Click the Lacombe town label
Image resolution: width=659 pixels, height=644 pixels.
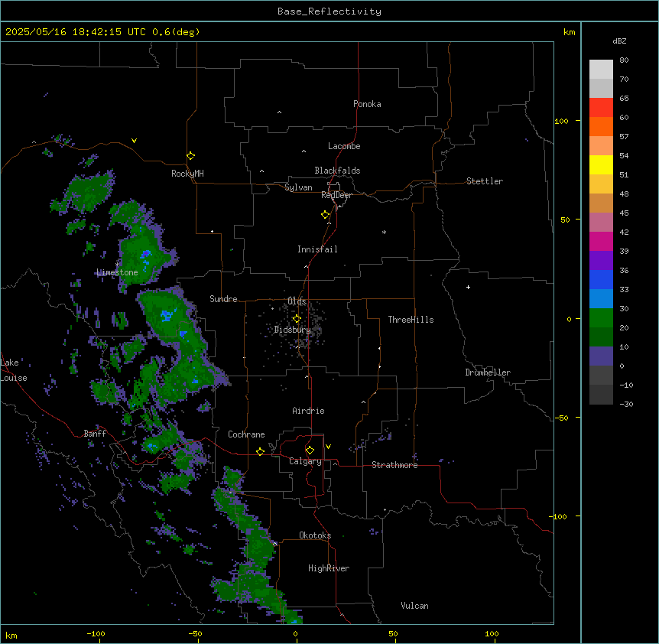pyautogui.click(x=344, y=146)
